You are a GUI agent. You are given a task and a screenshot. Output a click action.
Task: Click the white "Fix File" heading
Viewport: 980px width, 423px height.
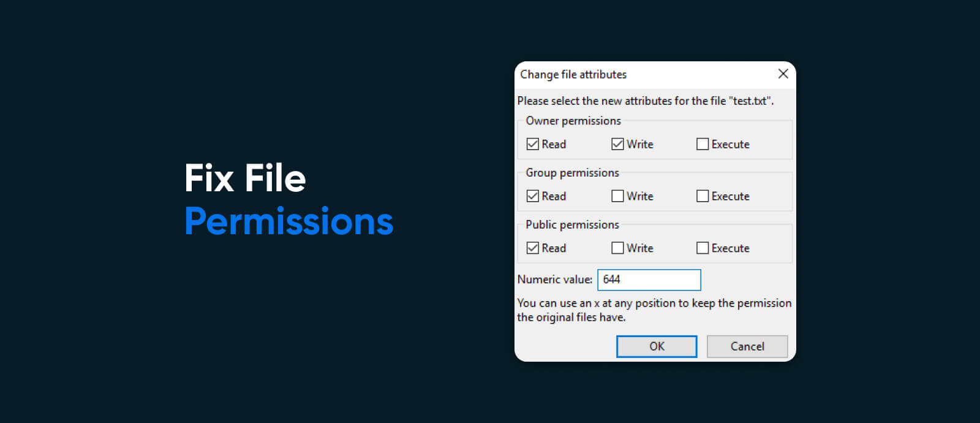(x=245, y=178)
